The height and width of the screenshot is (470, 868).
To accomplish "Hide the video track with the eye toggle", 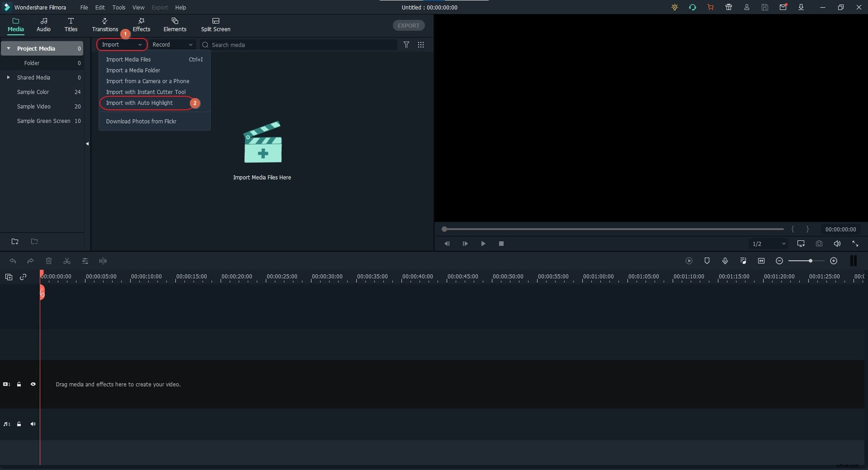I will [x=33, y=385].
